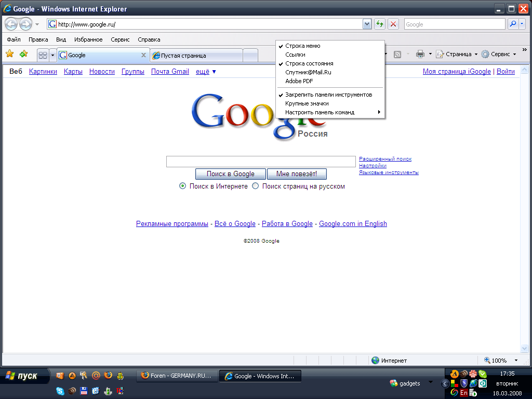Click the green Refresh page icon
The image size is (532, 399).
380,24
